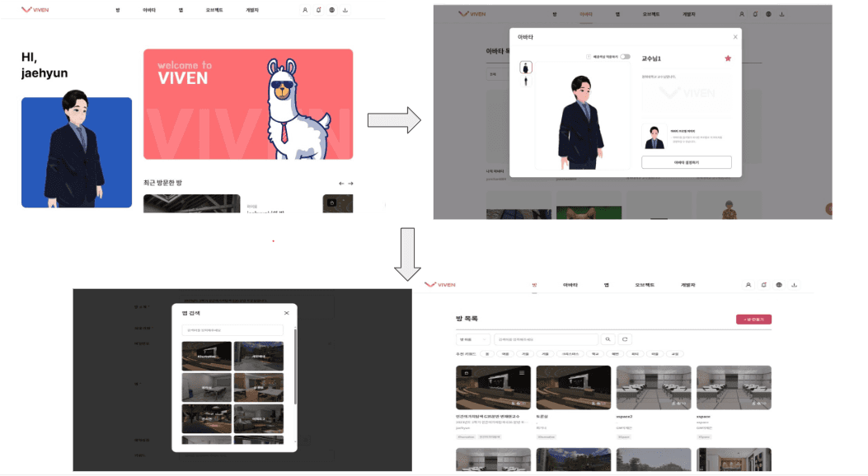This screenshot has width=868, height=476.
Task: Open the 방 menu on the home screen
Action: click(117, 10)
